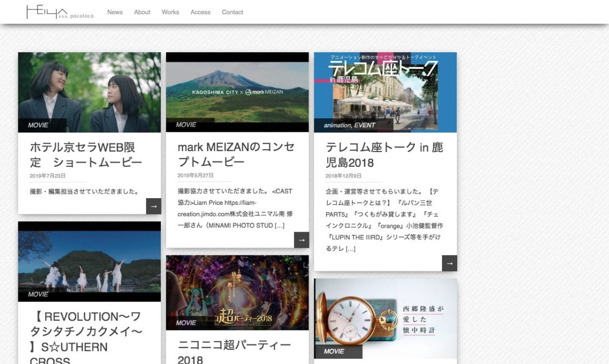Open the テレコム座トーク event banner thumbnail
Viewport: 609px width, 364px height.
(385, 92)
